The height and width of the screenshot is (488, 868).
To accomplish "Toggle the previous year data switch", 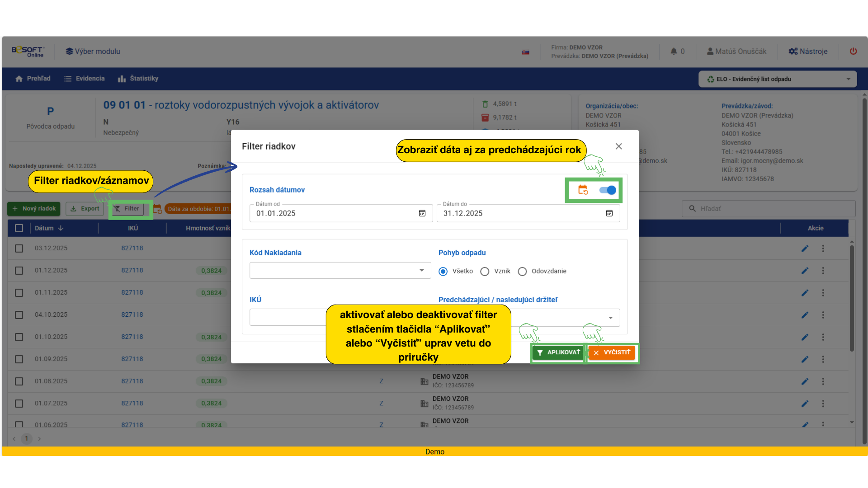I will click(608, 190).
